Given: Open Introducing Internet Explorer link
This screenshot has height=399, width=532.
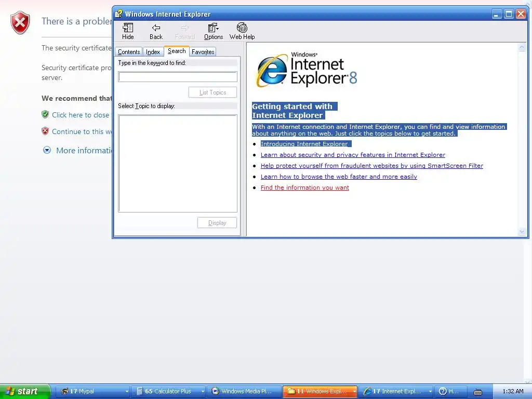Looking at the screenshot, I should [x=304, y=144].
